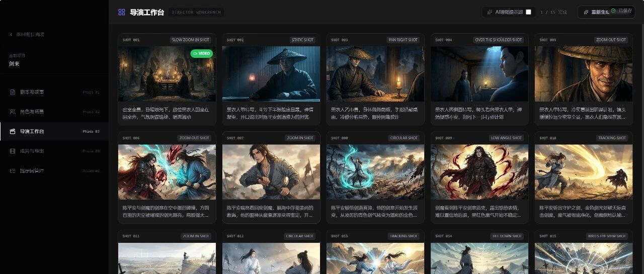Open Shot 010 golden sword light thumbnail
The width and height of the screenshot is (644, 274).
584,172
